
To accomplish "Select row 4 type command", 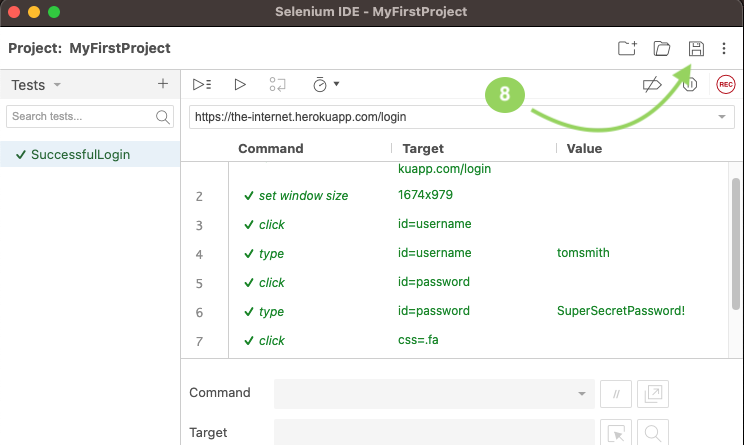I will tap(271, 254).
